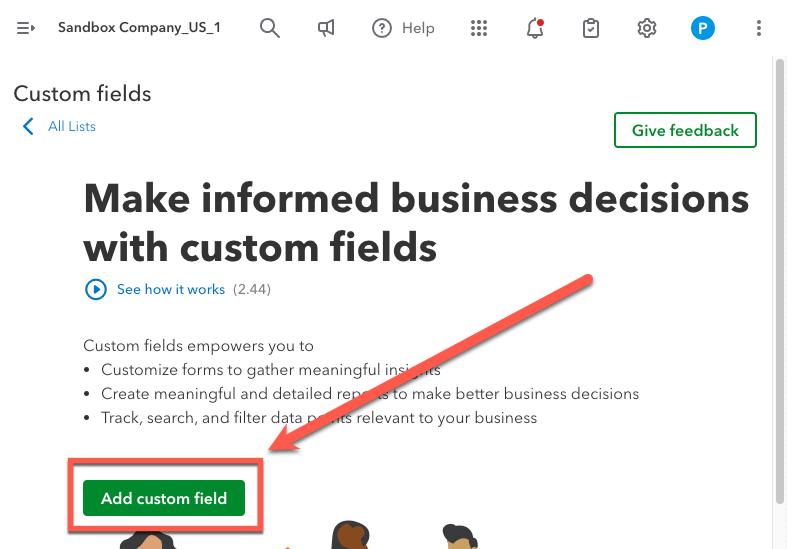
Task: Click the vertical page scrollbar
Action: 779,280
